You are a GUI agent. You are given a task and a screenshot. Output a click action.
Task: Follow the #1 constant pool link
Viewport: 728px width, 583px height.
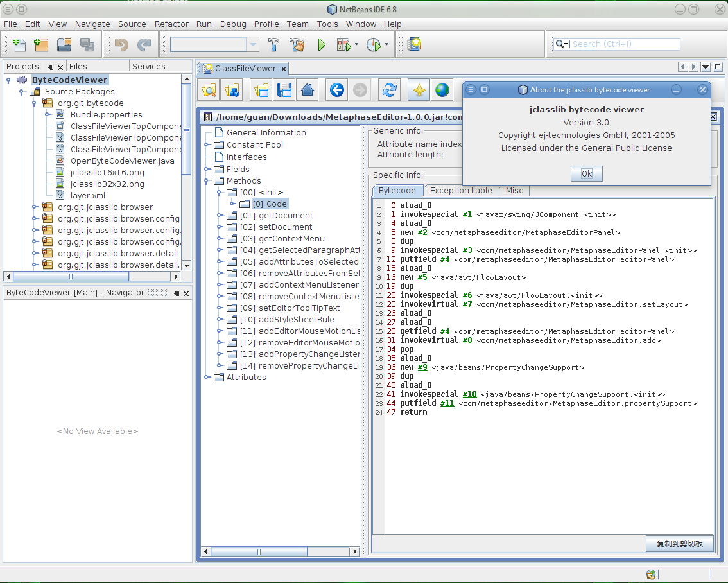467,214
